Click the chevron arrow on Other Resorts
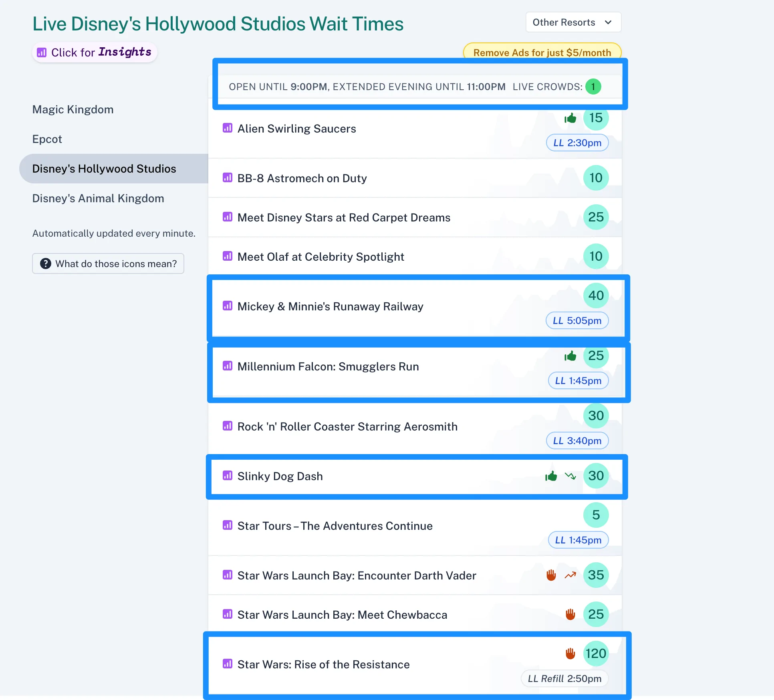The height and width of the screenshot is (700, 774). coord(608,22)
